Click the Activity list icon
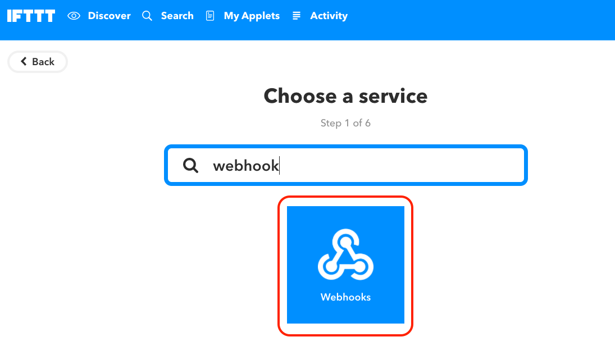This screenshot has width=615, height=364. (297, 16)
